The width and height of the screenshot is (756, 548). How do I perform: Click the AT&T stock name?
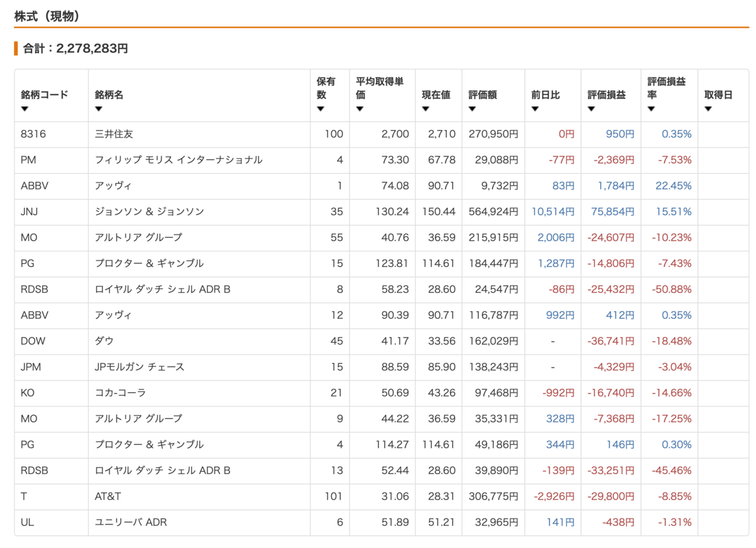108,496
